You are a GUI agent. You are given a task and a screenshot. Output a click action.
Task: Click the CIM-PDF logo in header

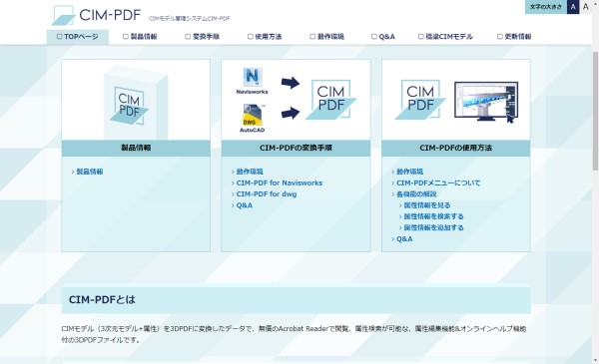coord(96,15)
